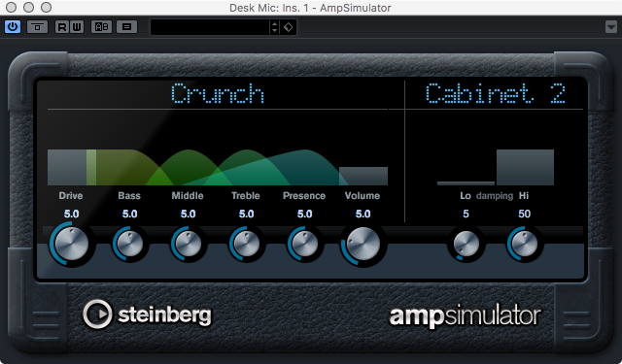Screen dimensions: 622x364
Task: Click the copy settings icon after A/B
Action: (126, 27)
